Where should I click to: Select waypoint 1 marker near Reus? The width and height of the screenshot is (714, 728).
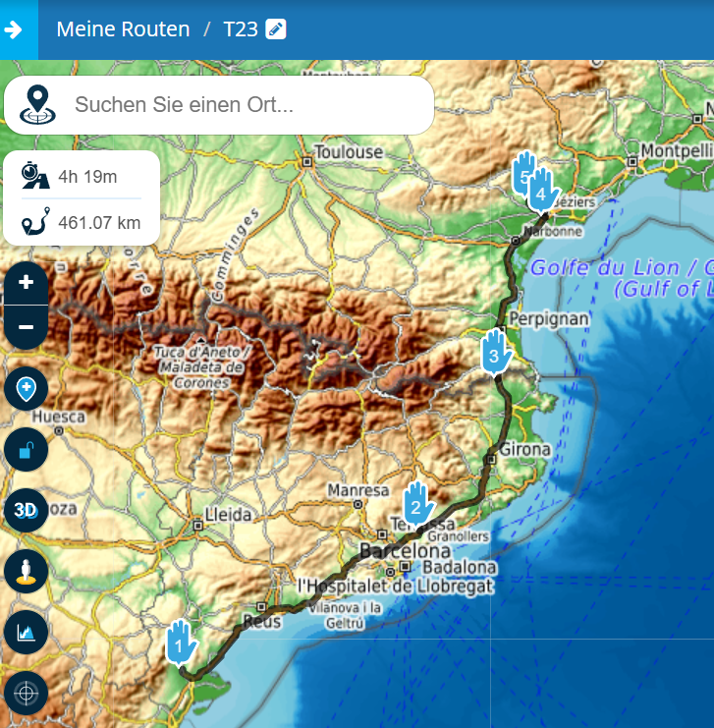(x=180, y=644)
